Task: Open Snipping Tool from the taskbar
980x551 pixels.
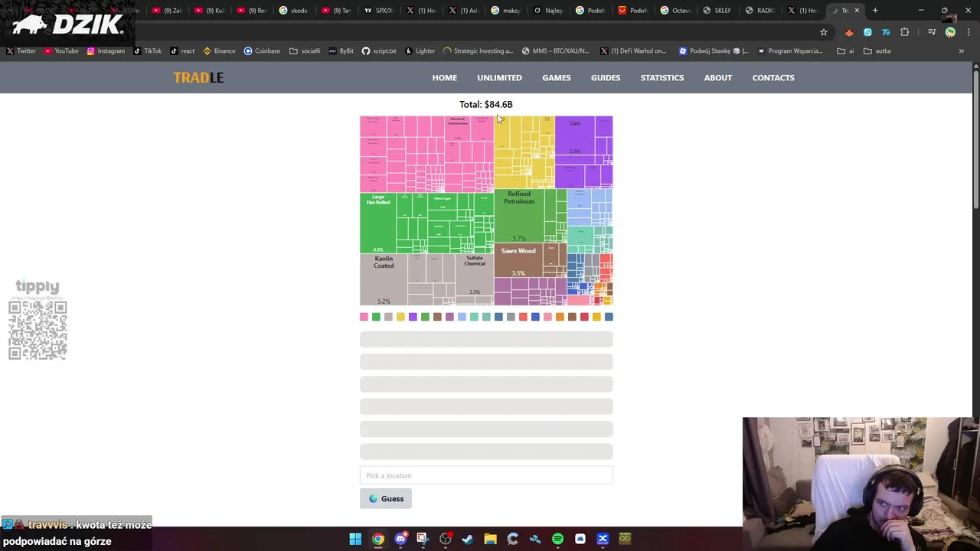Action: point(423,539)
